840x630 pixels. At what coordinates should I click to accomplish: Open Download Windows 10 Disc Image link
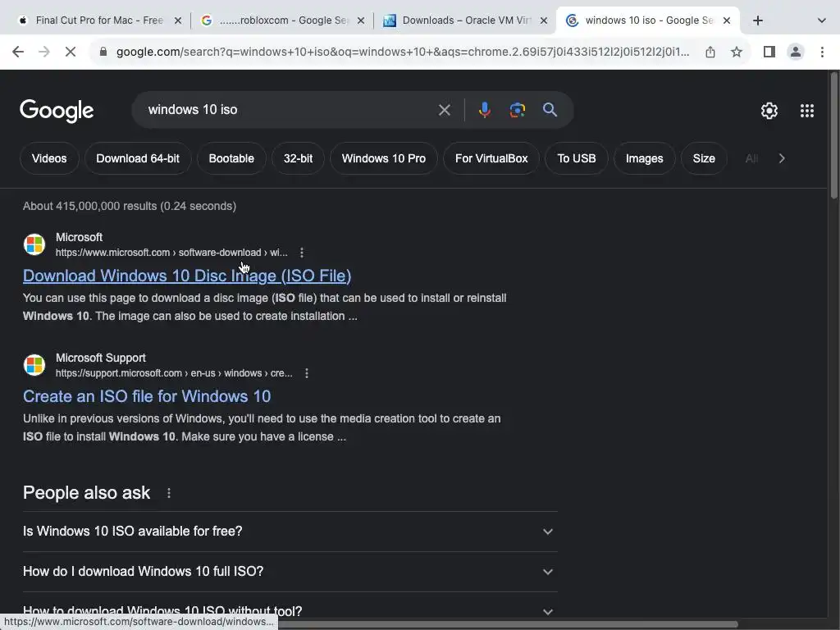(187, 276)
